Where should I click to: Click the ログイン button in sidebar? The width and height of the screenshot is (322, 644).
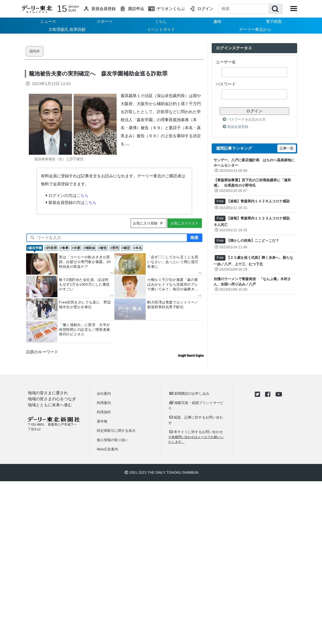[x=254, y=111]
